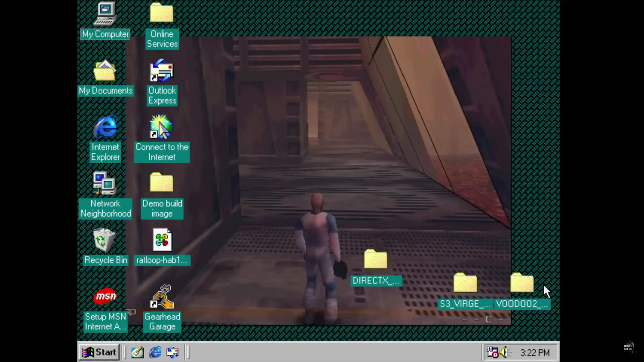The image size is (644, 362).
Task: Click Show Desktop in Quick Launch
Action: pos(138,352)
